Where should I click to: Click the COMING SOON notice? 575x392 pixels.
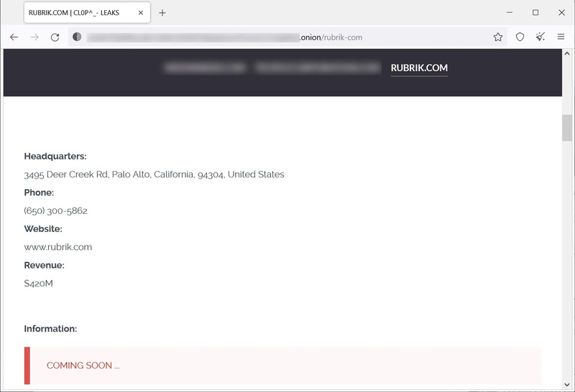(x=282, y=365)
